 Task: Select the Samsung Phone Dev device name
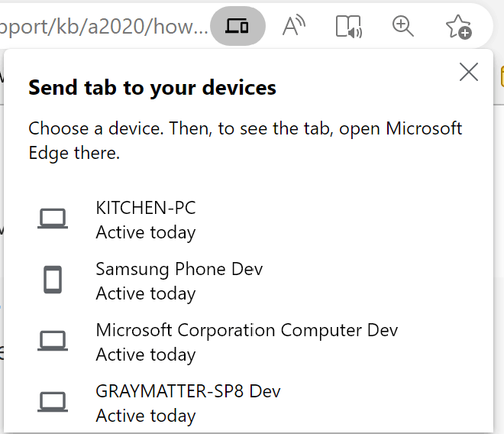(179, 269)
